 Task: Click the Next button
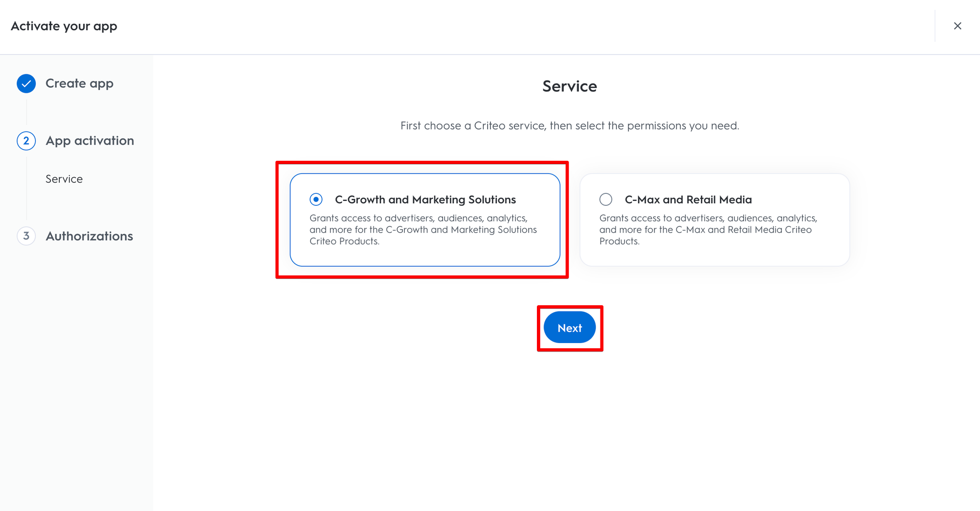pyautogui.click(x=569, y=328)
